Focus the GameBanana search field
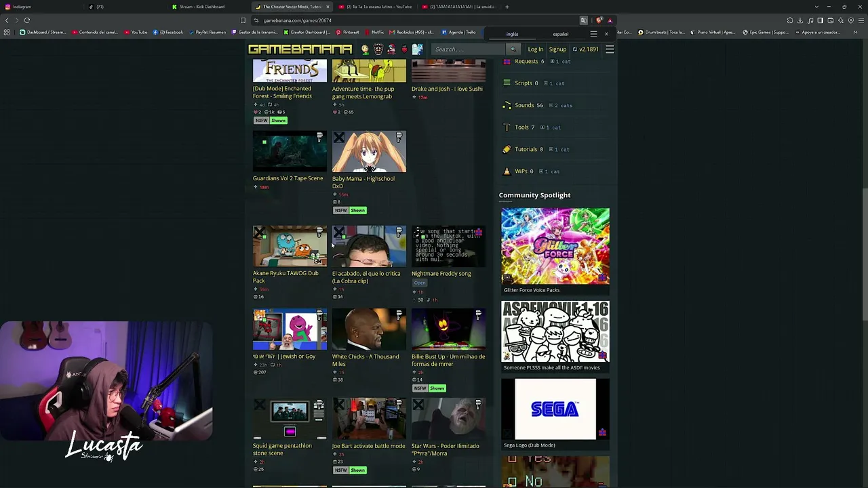This screenshot has width=868, height=488. [469, 49]
